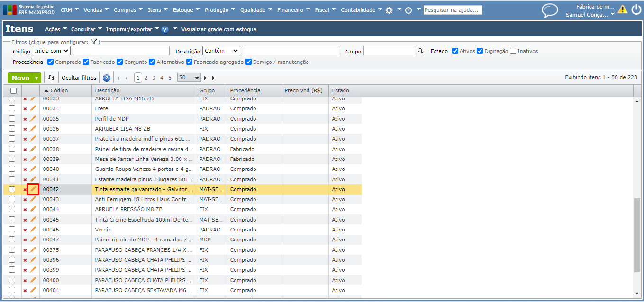Click the Ocultar filtros button
The height and width of the screenshot is (302, 644).
pyautogui.click(x=79, y=78)
